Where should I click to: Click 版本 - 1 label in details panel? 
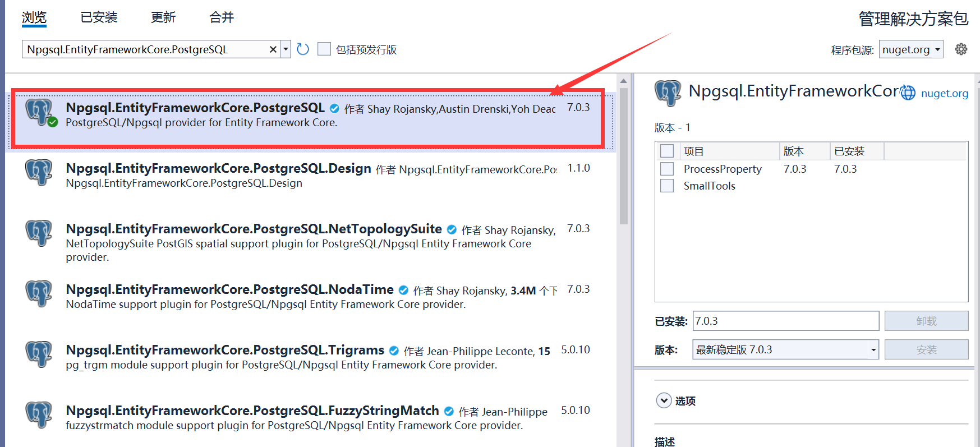(x=672, y=127)
